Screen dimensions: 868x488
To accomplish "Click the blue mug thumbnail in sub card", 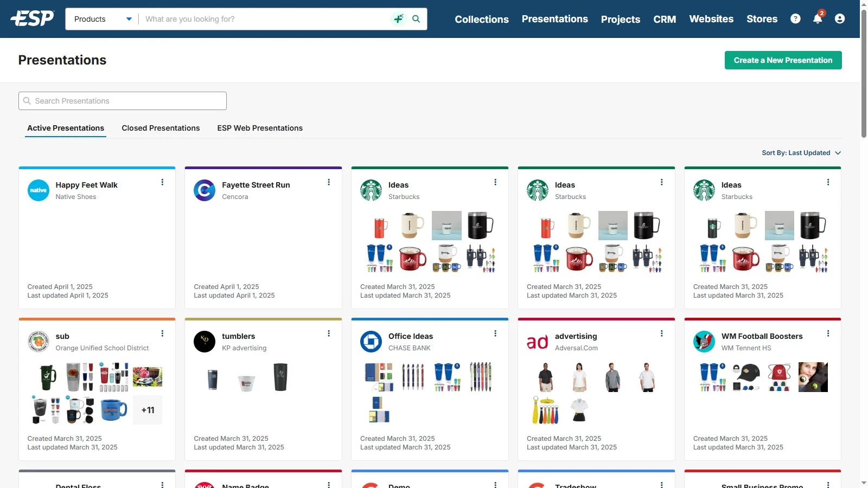I will (113, 410).
